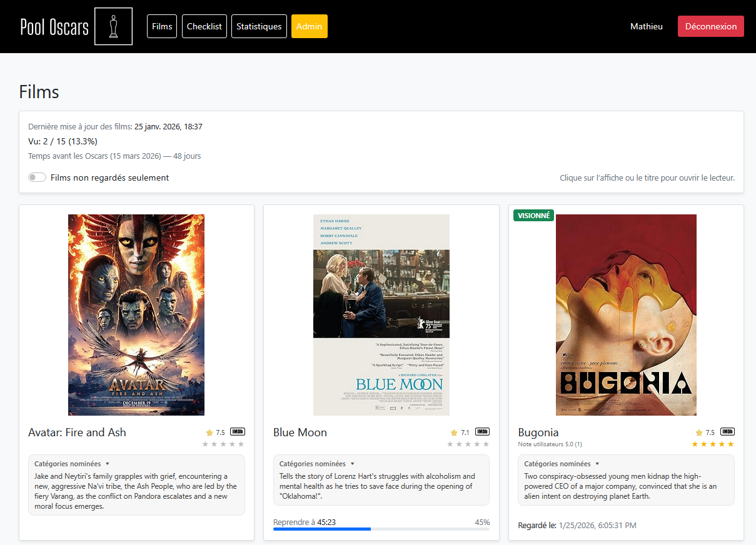Rate Blue Moon four stars

coord(477,444)
